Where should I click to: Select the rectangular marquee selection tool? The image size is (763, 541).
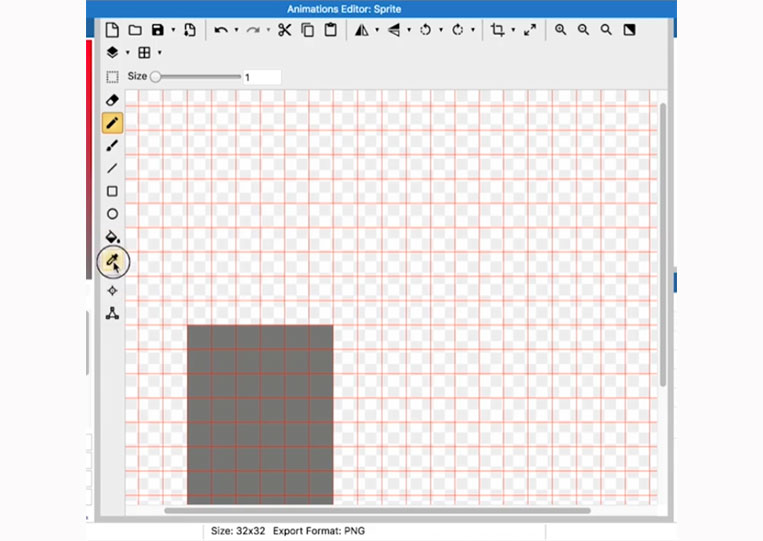pos(112,77)
